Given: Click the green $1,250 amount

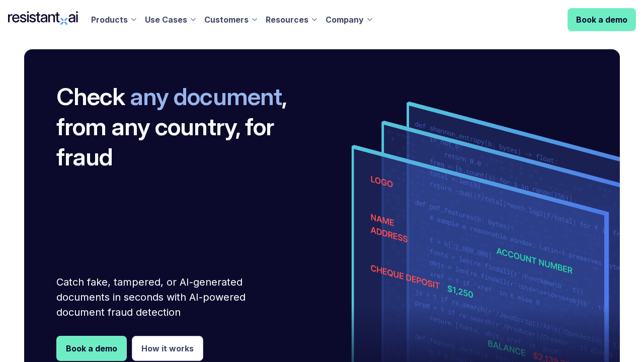Looking at the screenshot, I should pos(460,291).
